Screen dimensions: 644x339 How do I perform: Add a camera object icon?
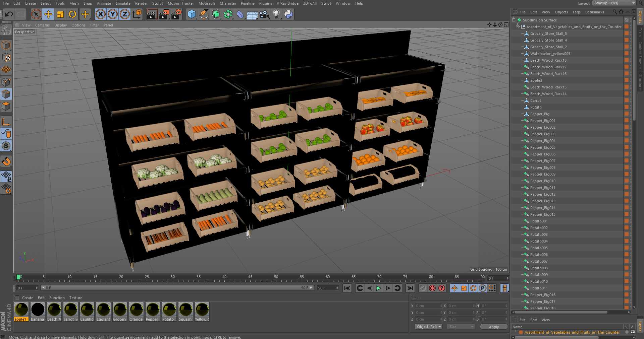[264, 14]
